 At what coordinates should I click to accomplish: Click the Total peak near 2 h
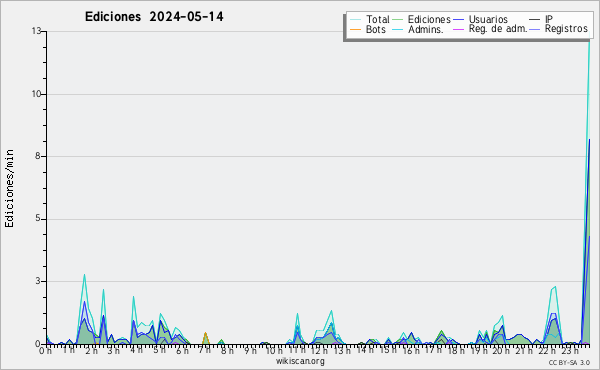pyautogui.click(x=84, y=275)
